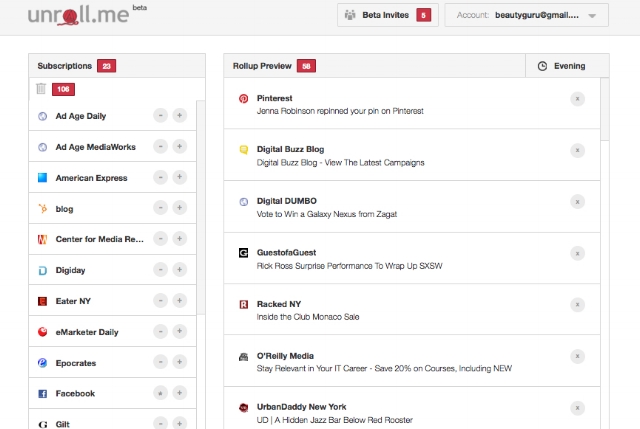Viewport: 640px width, 429px height.
Task: Open Vote to Win a Galaxy Nexus email
Action: click(x=327, y=214)
